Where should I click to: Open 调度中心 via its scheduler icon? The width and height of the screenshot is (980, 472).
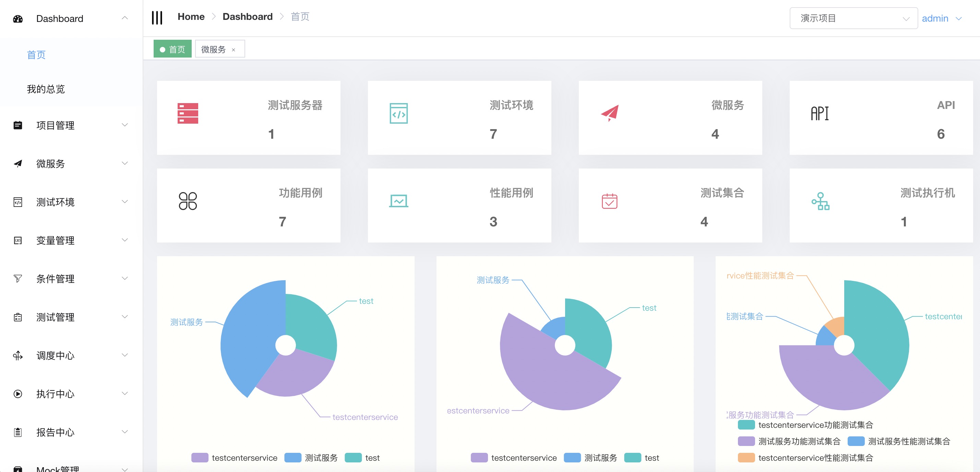pyautogui.click(x=18, y=355)
